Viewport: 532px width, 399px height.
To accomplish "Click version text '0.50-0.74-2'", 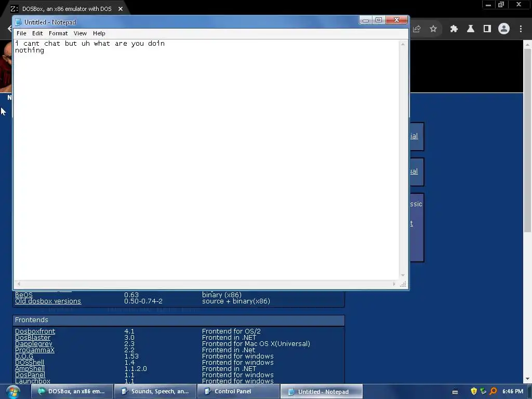I will pos(143,301).
